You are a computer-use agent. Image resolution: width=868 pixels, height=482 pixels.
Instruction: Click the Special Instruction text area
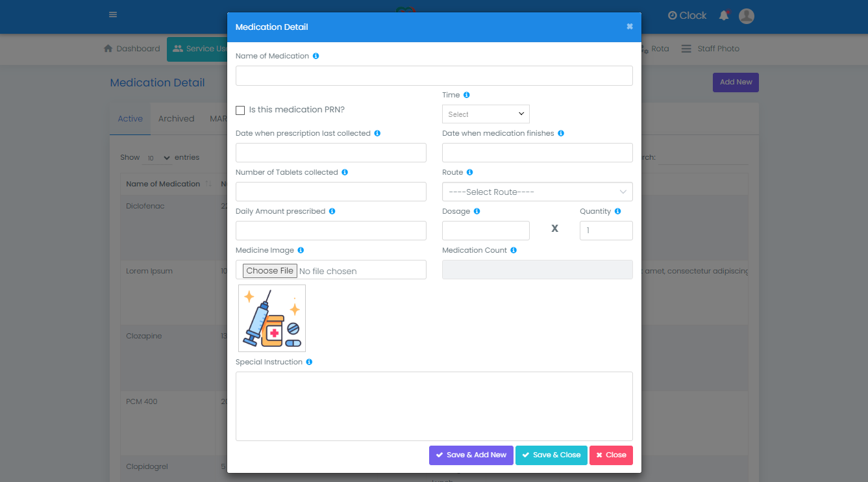(x=434, y=406)
